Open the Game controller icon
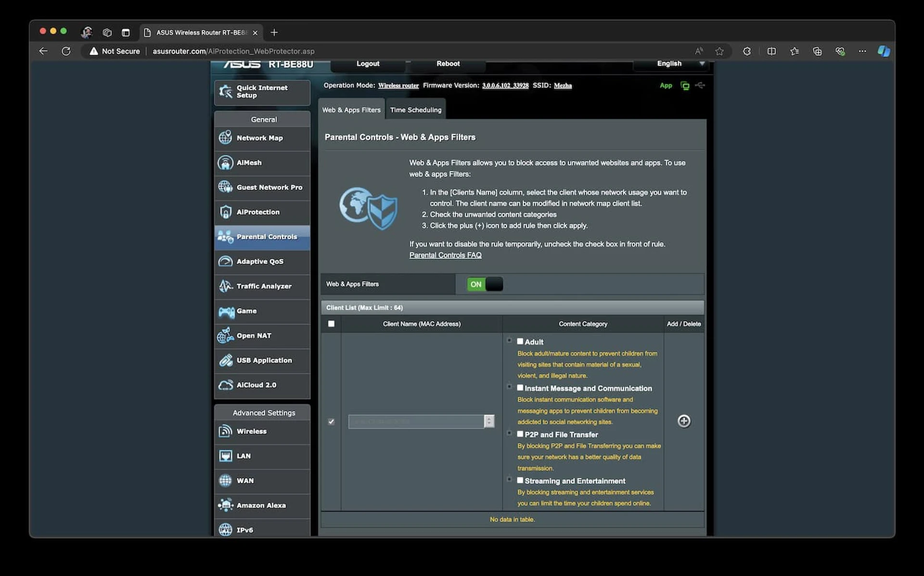This screenshot has width=924, height=576. (x=226, y=311)
